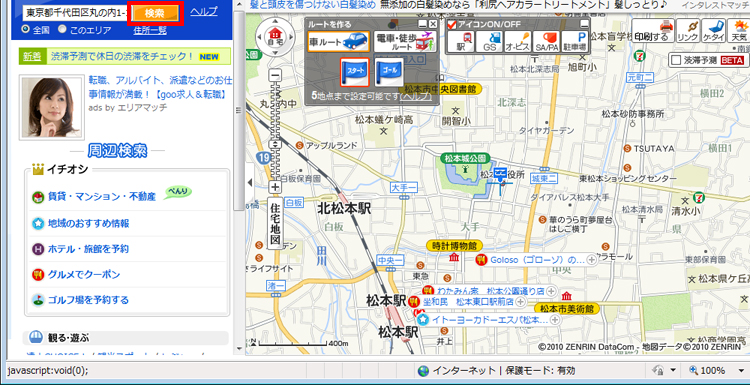750x385 pixels.
Task: Open グルメでクーポン link
Action: click(x=84, y=275)
